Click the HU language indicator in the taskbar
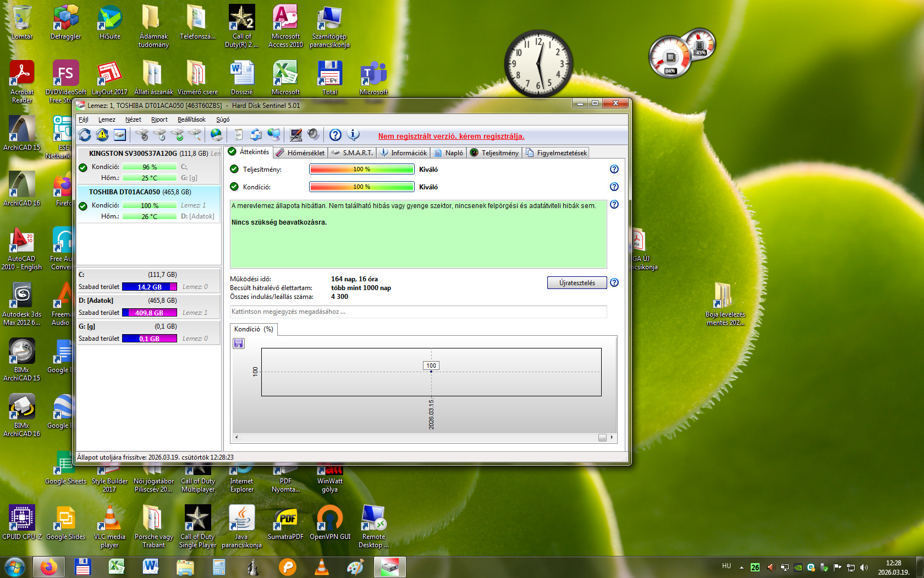This screenshot has width=924, height=578. [727, 566]
